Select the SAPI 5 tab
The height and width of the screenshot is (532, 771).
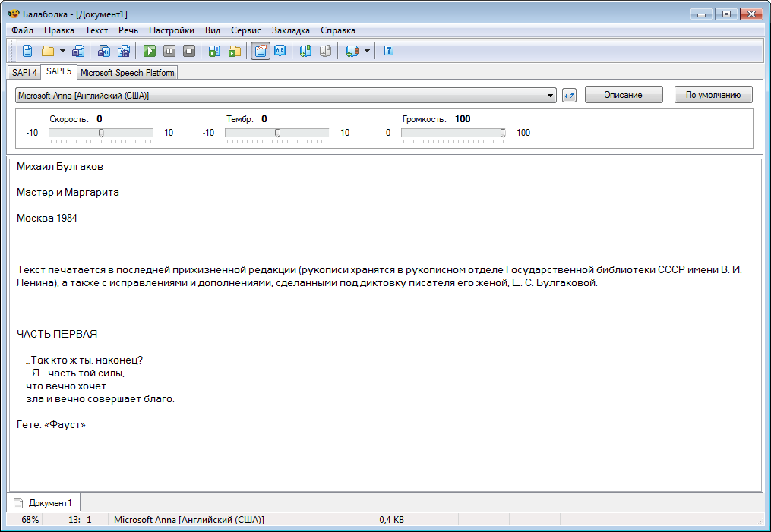58,71
